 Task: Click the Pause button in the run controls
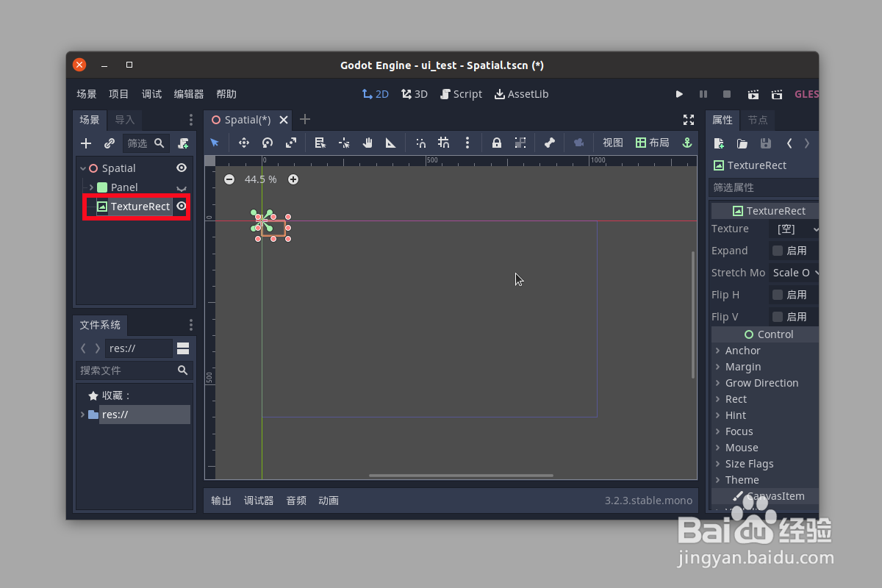click(x=703, y=94)
